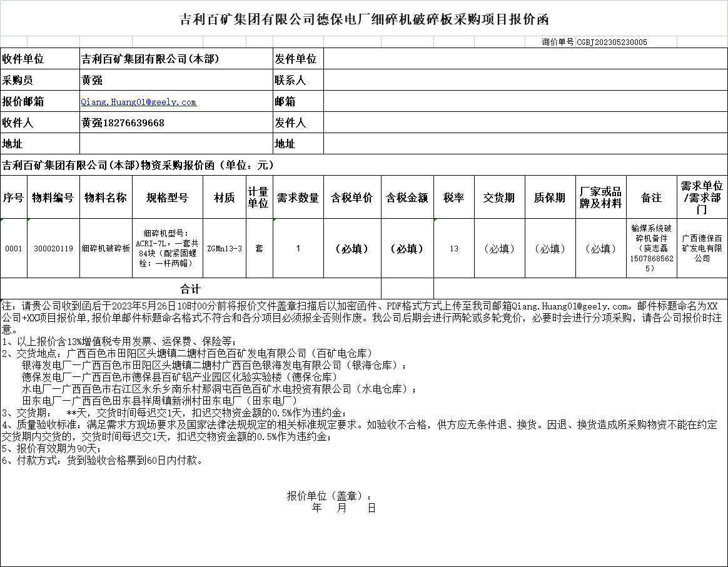Select the 询价单号 label
Screen dimensions: 728x567
click(557, 43)
